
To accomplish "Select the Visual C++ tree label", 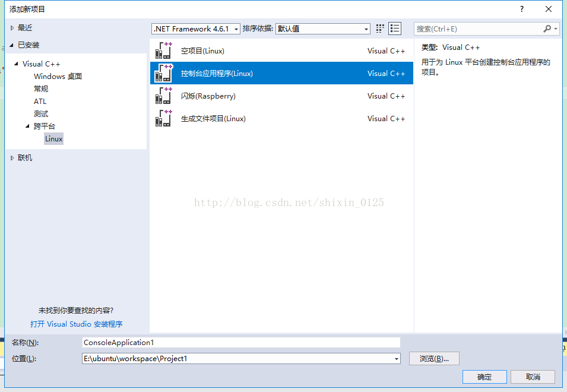I will pos(41,64).
